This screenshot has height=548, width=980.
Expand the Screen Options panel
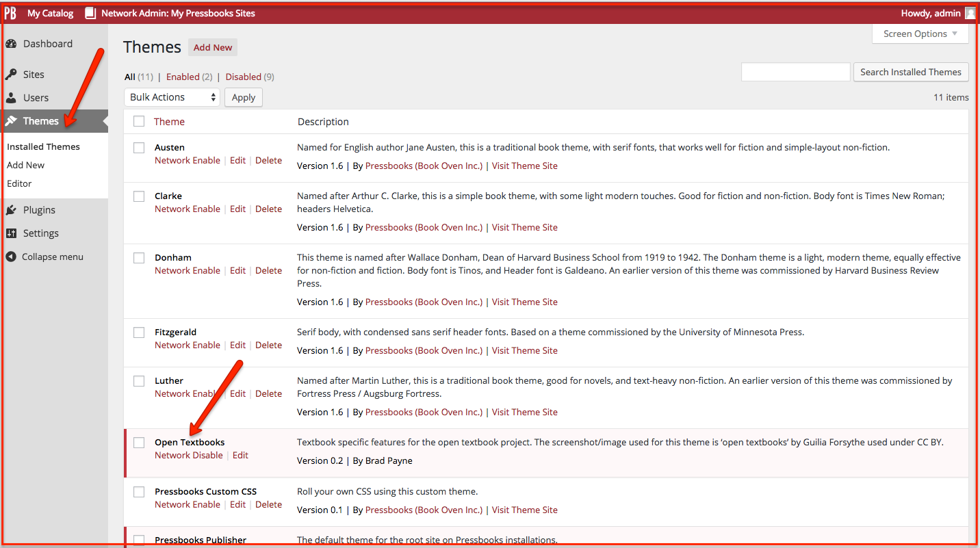coord(920,34)
